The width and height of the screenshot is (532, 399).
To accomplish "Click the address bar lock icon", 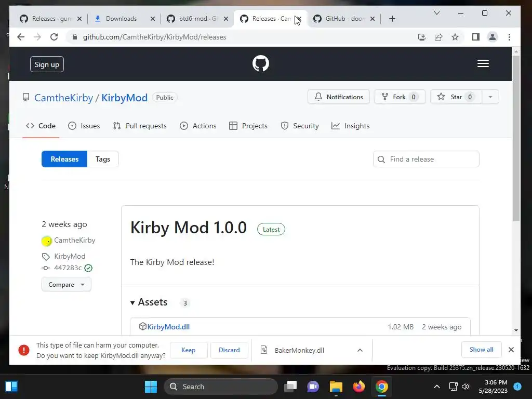I will click(75, 37).
